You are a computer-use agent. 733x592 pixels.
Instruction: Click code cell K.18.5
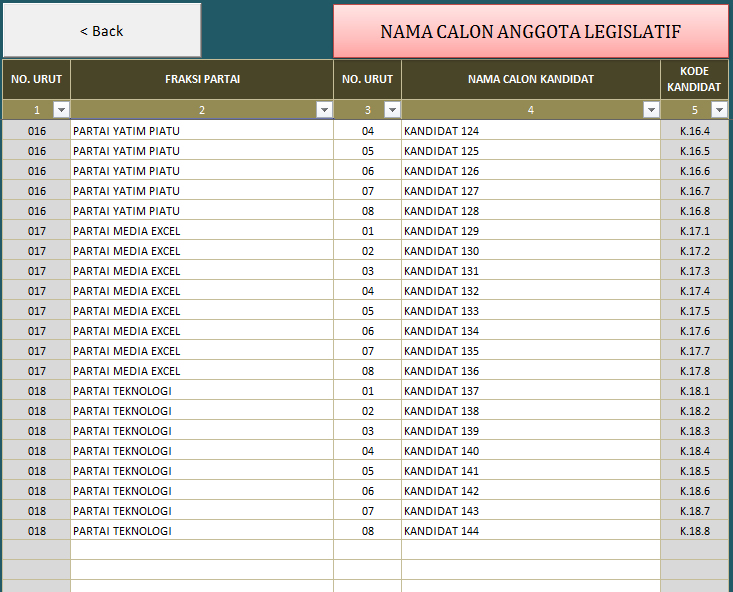[694, 470]
